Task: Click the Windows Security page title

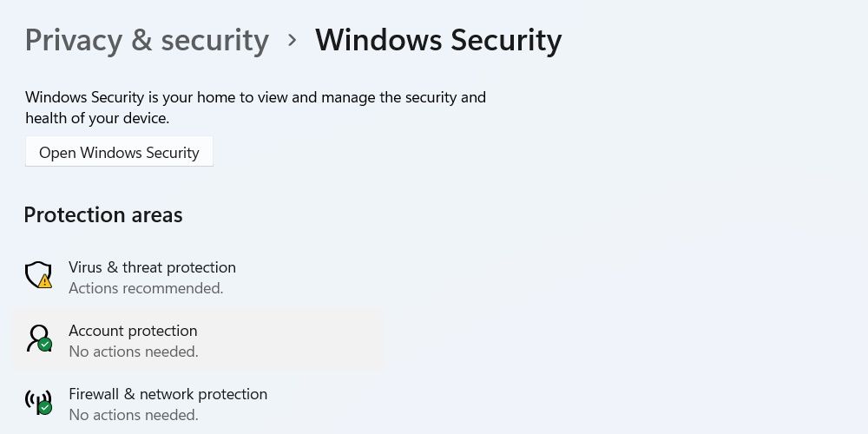Action: 438,41
